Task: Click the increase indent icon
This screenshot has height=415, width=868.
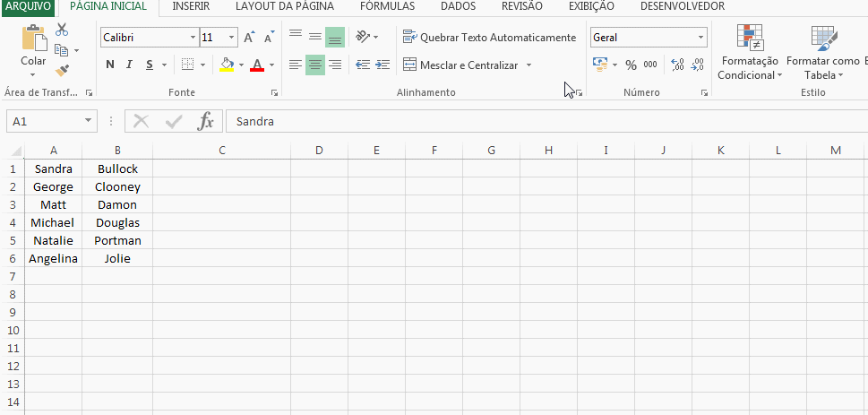Action: 382,65
